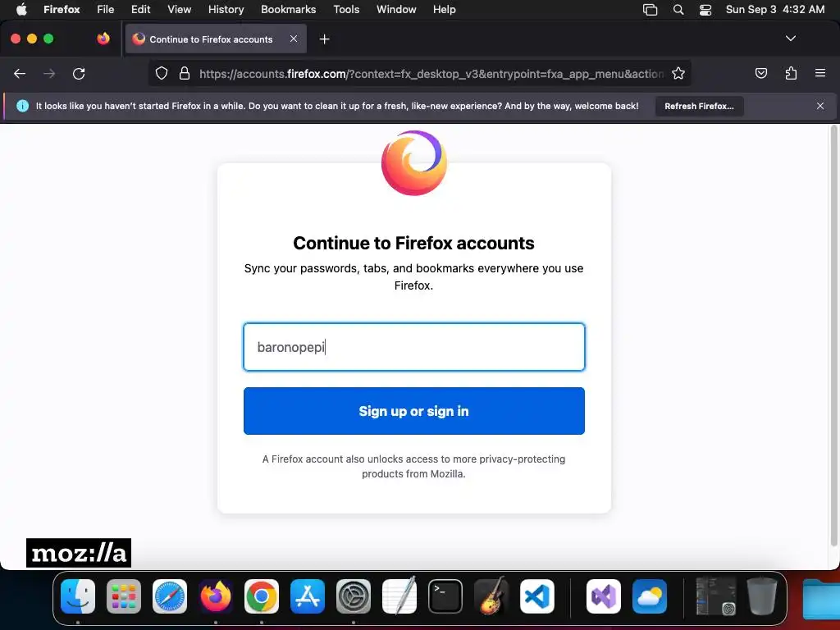This screenshot has height=630, width=840.
Task: Launch GarageBand from the Dock
Action: pos(491,596)
